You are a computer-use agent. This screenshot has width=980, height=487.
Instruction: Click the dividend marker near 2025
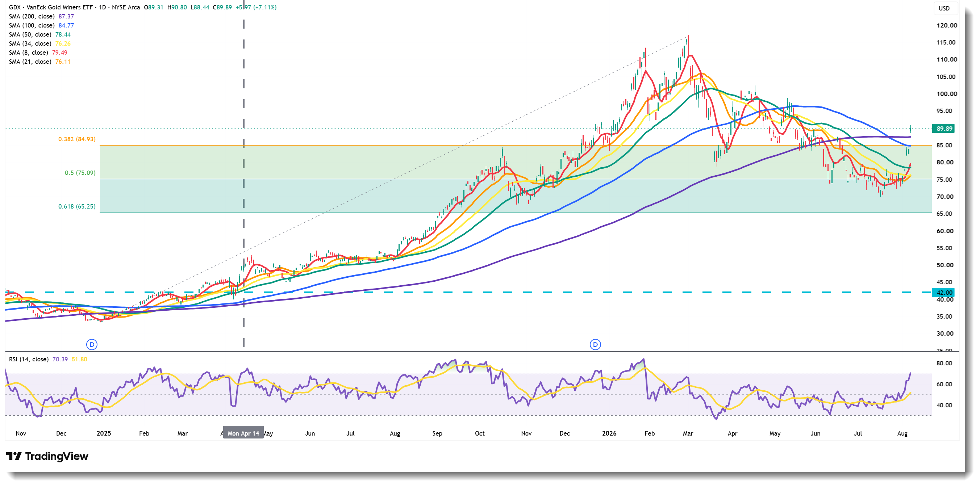point(92,344)
